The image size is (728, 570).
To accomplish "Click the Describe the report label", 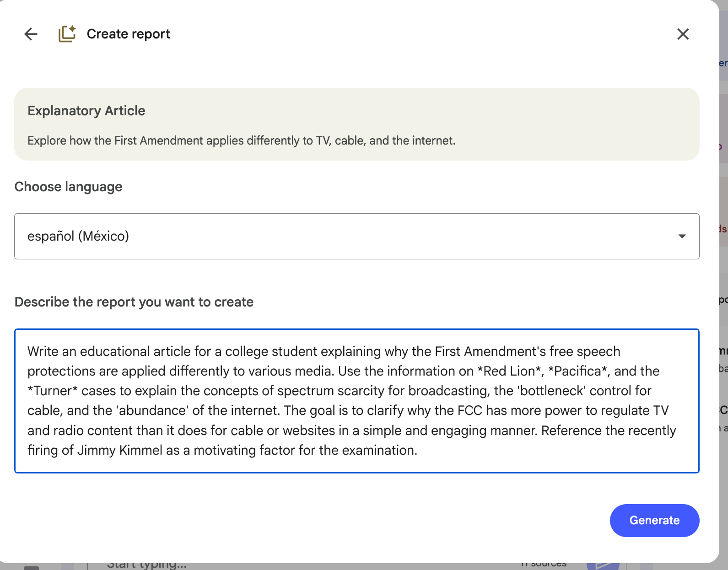I will pos(134,302).
